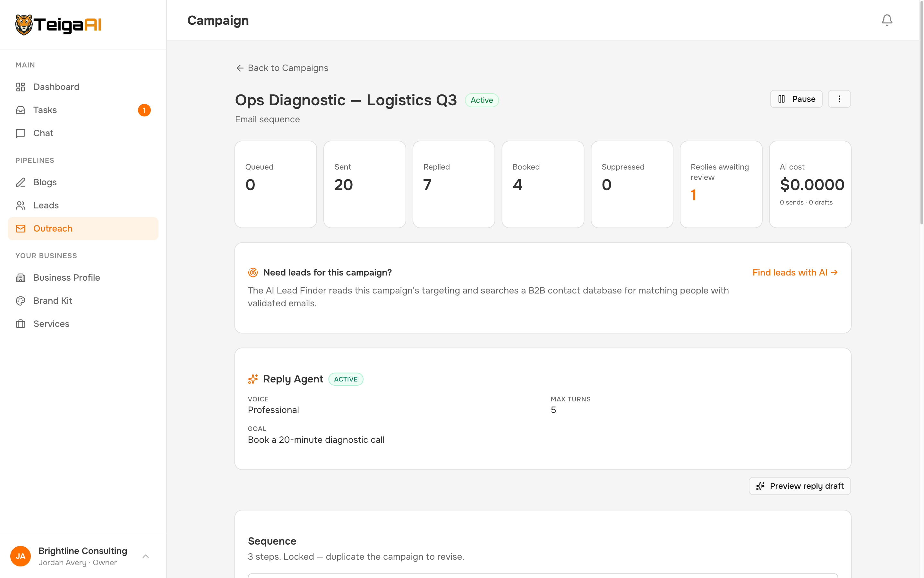924x578 pixels.
Task: Click the Professional voice value
Action: point(273,410)
